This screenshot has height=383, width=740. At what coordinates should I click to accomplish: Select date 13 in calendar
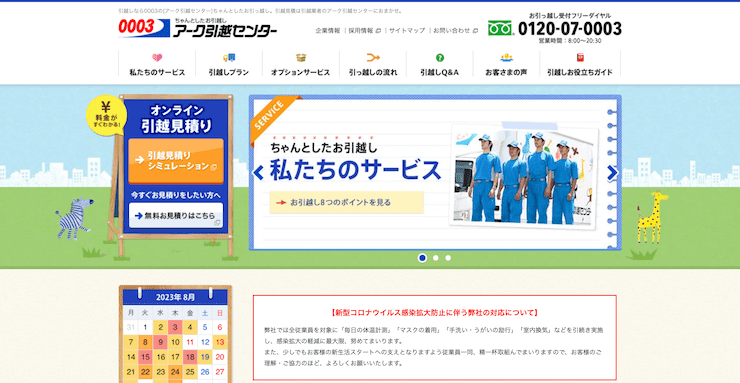point(219,342)
